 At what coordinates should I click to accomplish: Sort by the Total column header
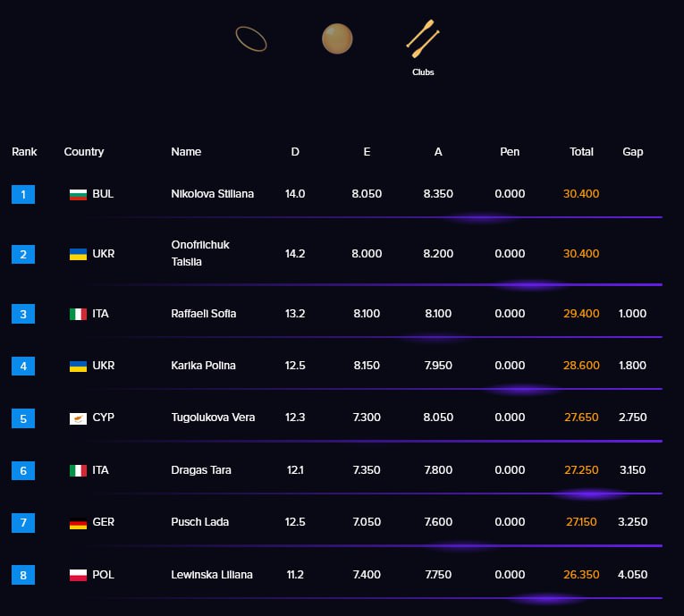[581, 152]
